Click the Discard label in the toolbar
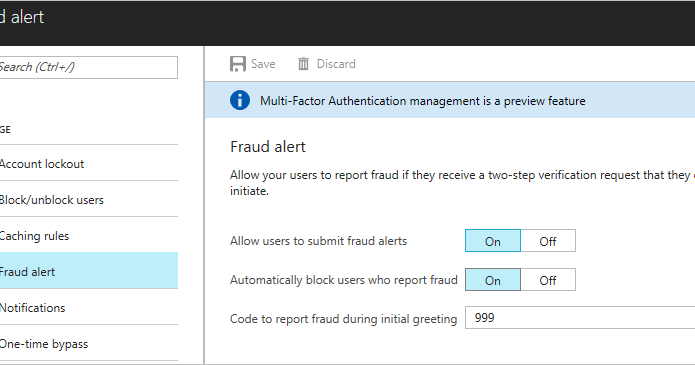Viewport: 695px width, 365px height. 336,64
